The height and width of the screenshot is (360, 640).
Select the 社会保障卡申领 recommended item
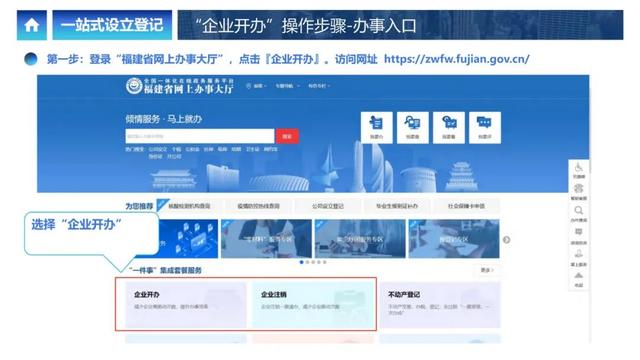coord(466,206)
